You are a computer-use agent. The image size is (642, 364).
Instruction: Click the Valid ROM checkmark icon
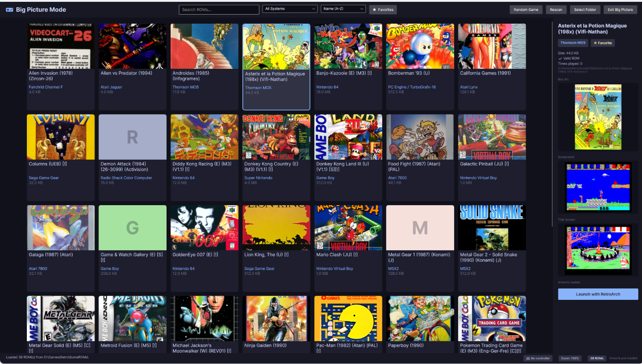560,58
